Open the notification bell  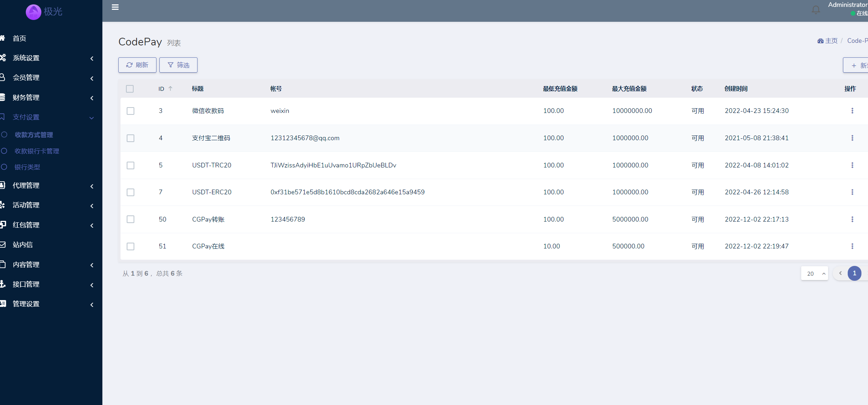[x=816, y=10]
